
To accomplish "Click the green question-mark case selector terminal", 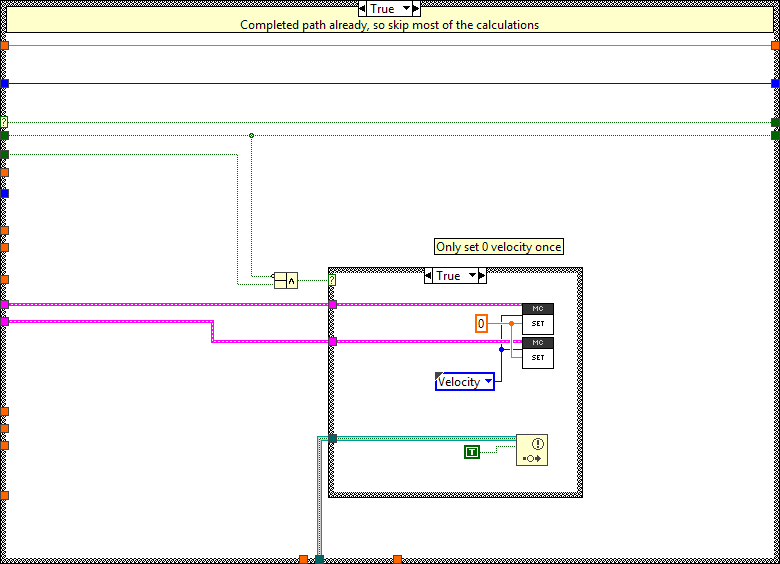I will point(332,280).
